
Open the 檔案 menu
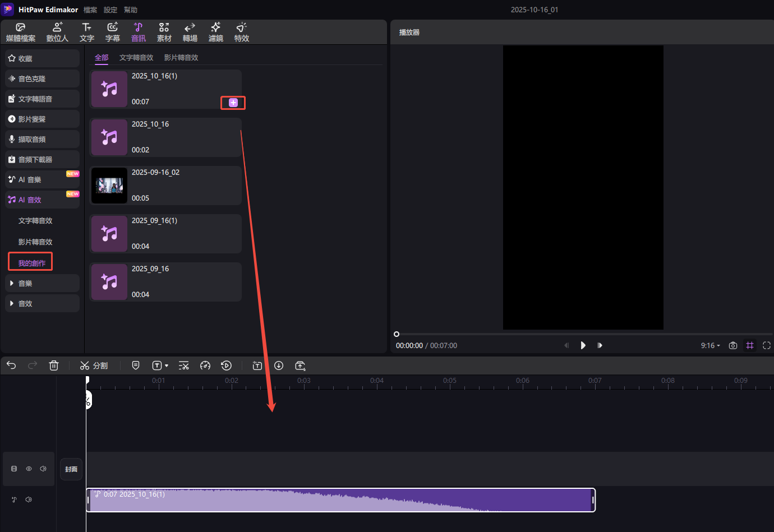[90, 10]
